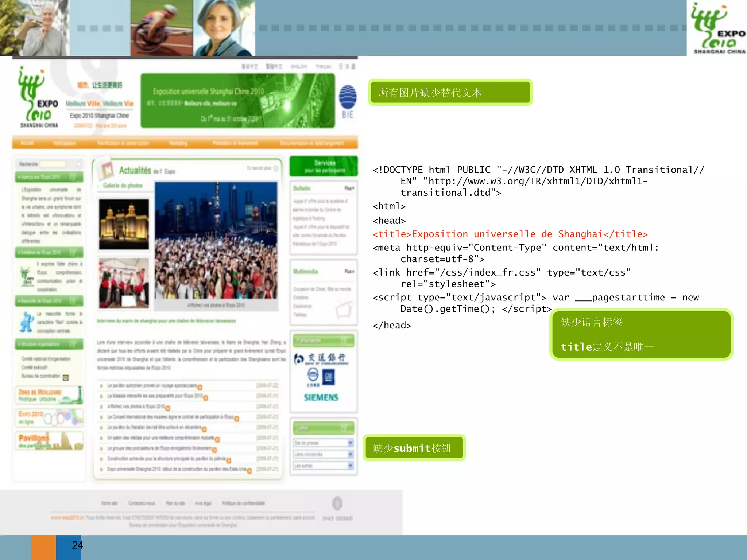Click the 'Zone de Meilleure Pratique Urbaine' banner

49,395
